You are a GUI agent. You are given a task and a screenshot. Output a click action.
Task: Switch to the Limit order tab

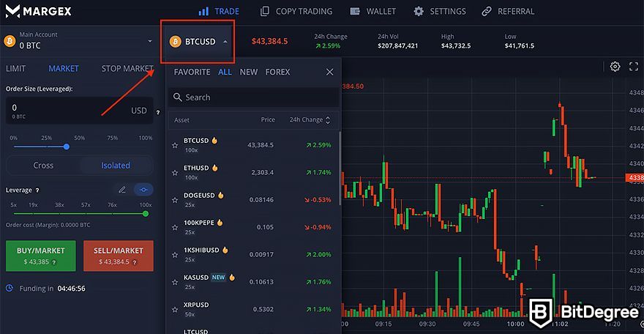coord(15,69)
